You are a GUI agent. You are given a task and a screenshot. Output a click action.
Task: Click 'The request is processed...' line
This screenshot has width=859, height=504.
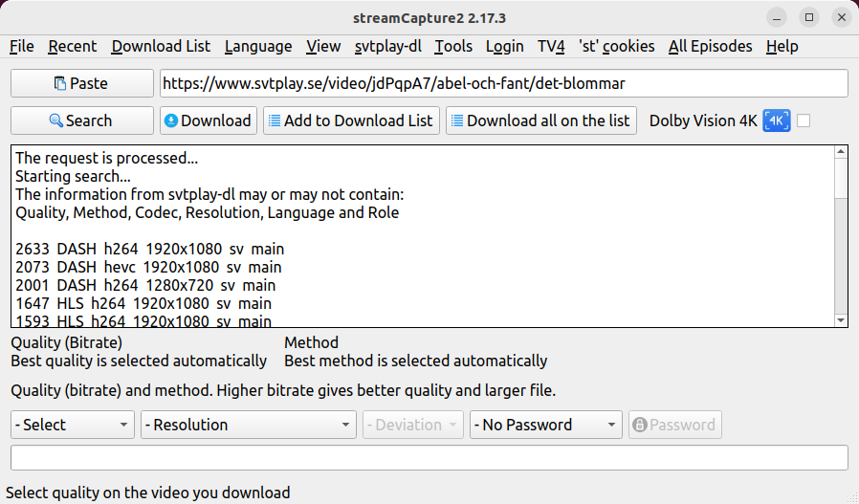(107, 158)
